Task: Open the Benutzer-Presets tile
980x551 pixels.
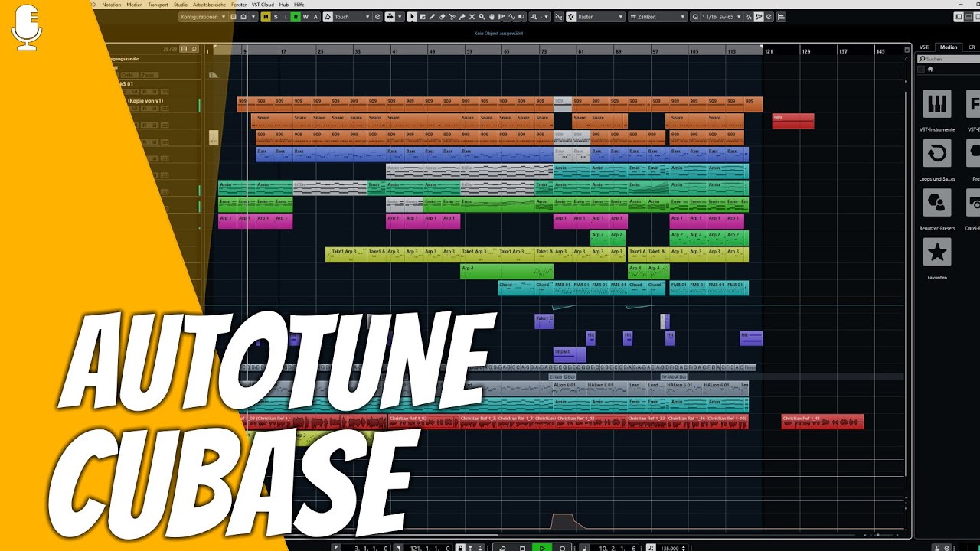Action: [x=937, y=203]
